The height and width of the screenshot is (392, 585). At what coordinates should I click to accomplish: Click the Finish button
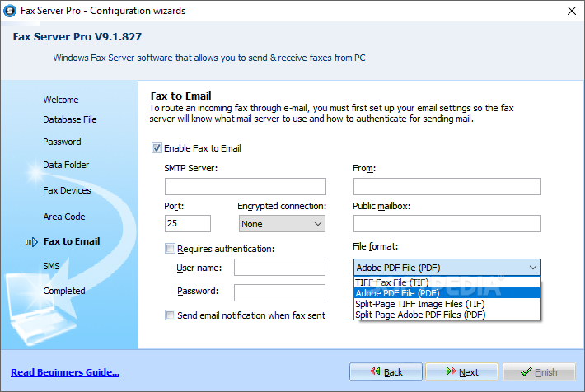pos(539,372)
